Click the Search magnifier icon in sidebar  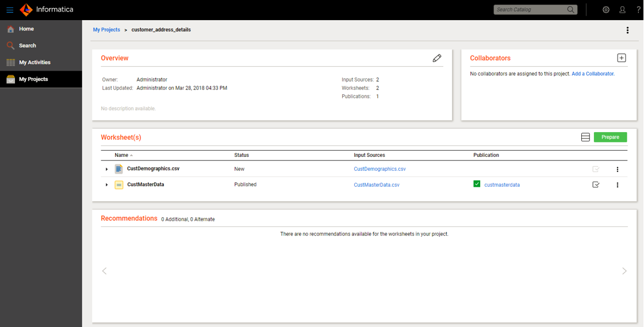tap(11, 45)
